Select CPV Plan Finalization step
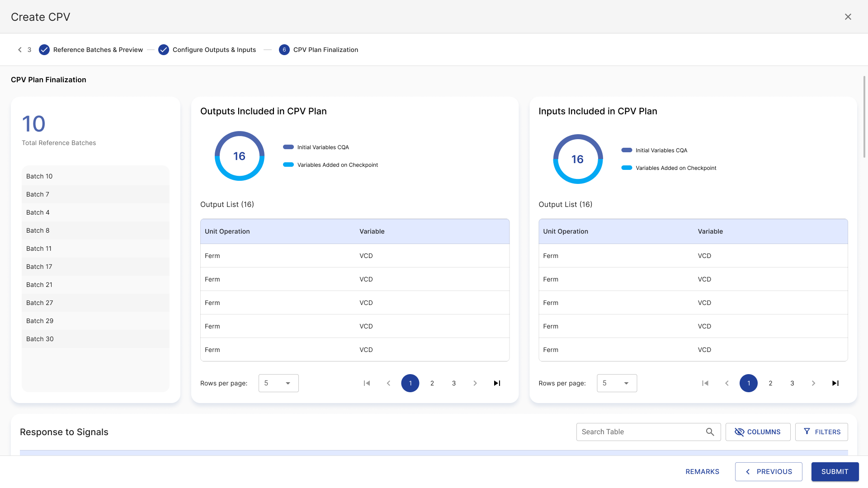The width and height of the screenshot is (868, 488). [x=319, y=50]
